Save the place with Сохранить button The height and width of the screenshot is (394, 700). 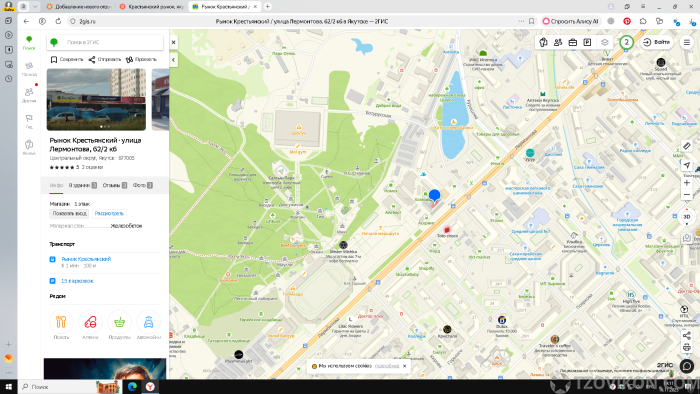coord(67,59)
